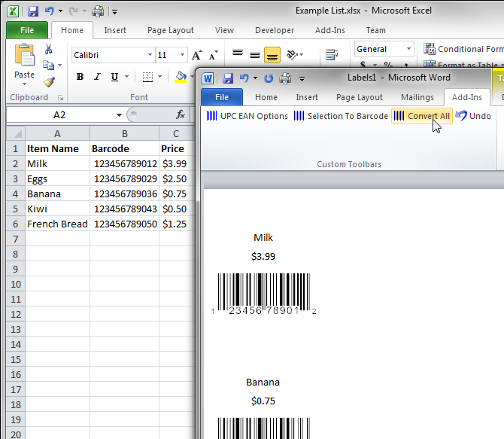Toggle Bold formatting in Excel
This screenshot has width=504, height=439.
[x=80, y=77]
